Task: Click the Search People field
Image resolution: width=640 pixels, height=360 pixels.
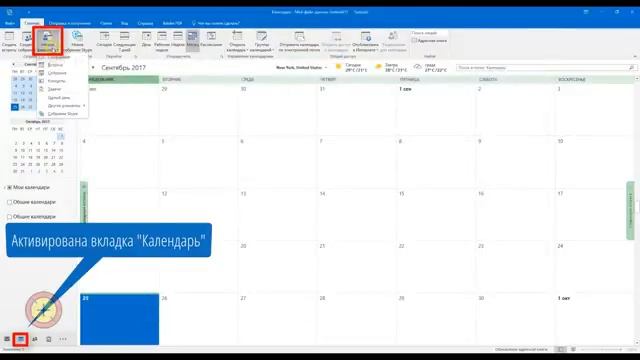Action: (x=429, y=33)
